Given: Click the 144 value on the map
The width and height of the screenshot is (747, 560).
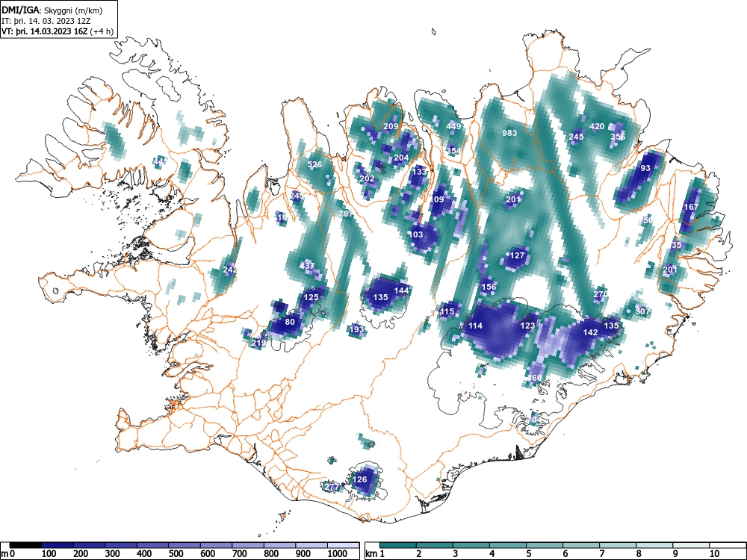Looking at the screenshot, I should [401, 290].
